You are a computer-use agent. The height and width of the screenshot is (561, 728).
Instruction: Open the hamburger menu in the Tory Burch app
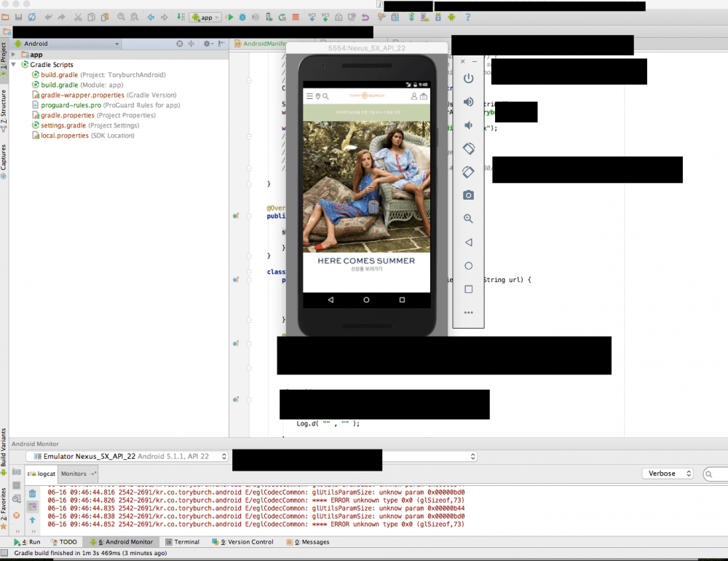[x=309, y=96]
